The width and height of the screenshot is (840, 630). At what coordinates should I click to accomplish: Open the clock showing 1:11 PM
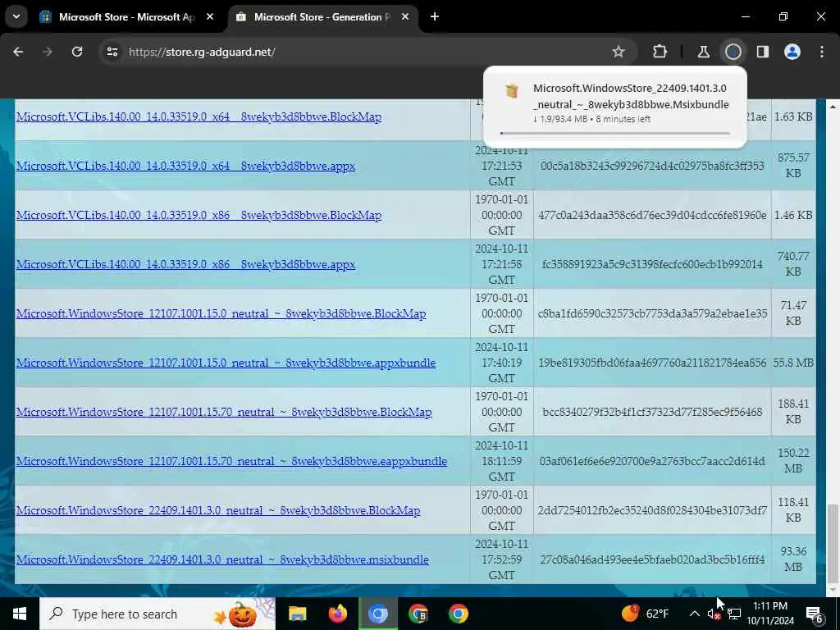pos(770,614)
